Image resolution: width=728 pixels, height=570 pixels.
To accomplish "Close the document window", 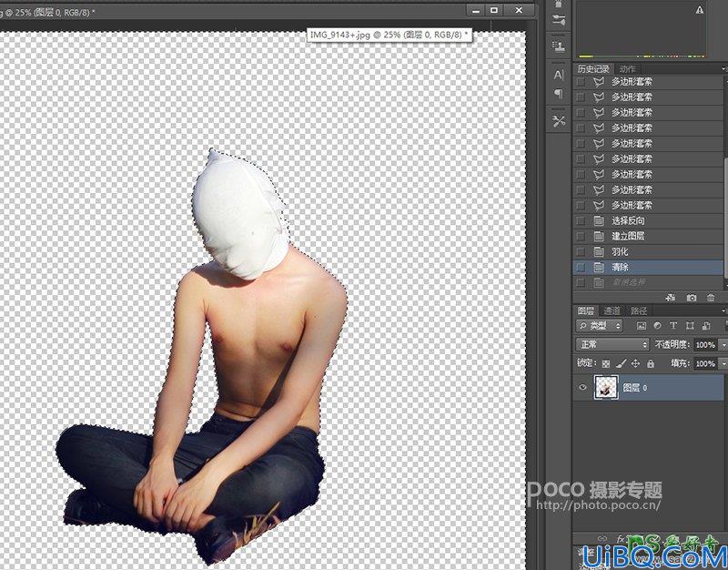I will point(519,10).
